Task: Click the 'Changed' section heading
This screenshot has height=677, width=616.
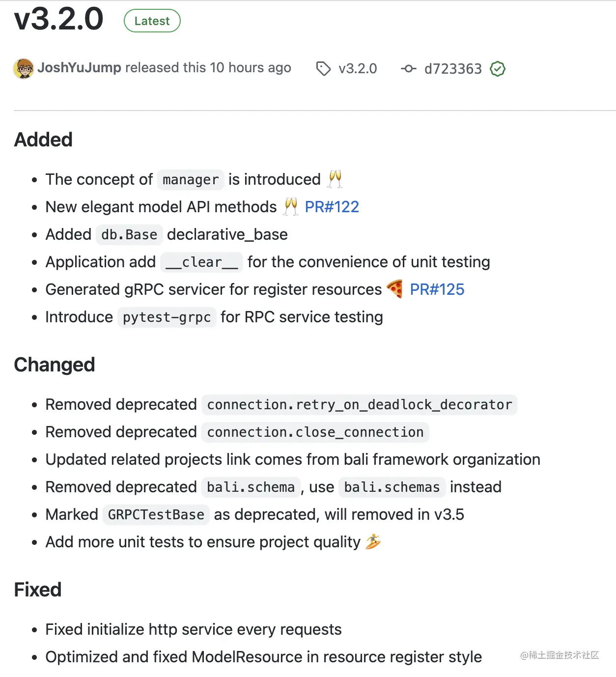Action: click(x=55, y=365)
